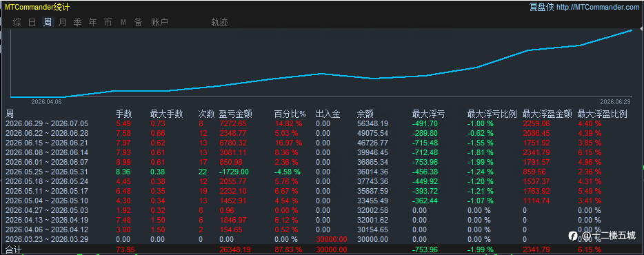Sort by 最大手数 column header
The width and height of the screenshot is (644, 255).
click(166, 114)
